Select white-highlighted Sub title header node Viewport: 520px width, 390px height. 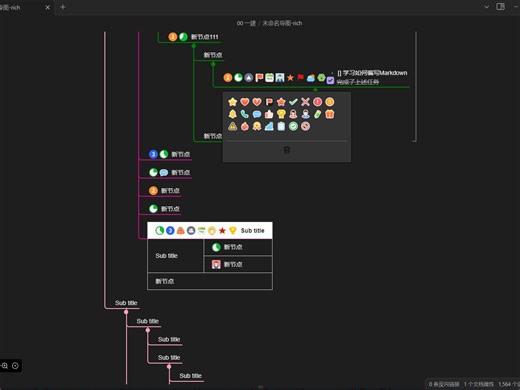point(210,231)
